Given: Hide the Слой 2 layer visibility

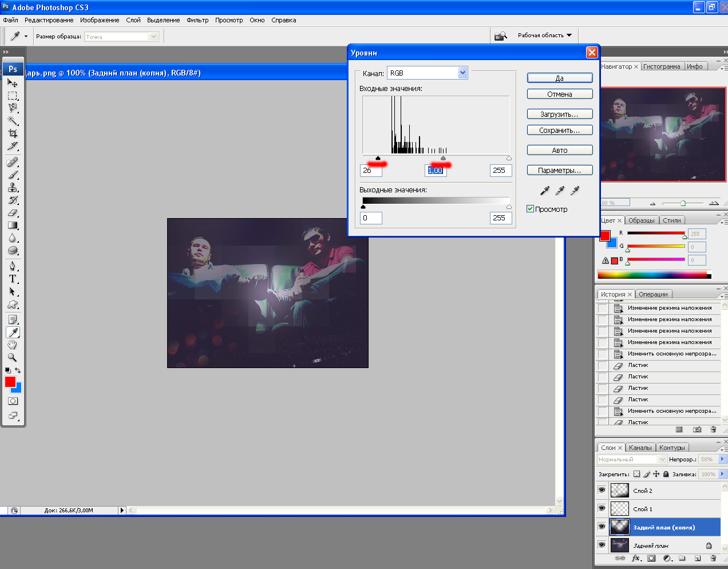Looking at the screenshot, I should [x=602, y=490].
